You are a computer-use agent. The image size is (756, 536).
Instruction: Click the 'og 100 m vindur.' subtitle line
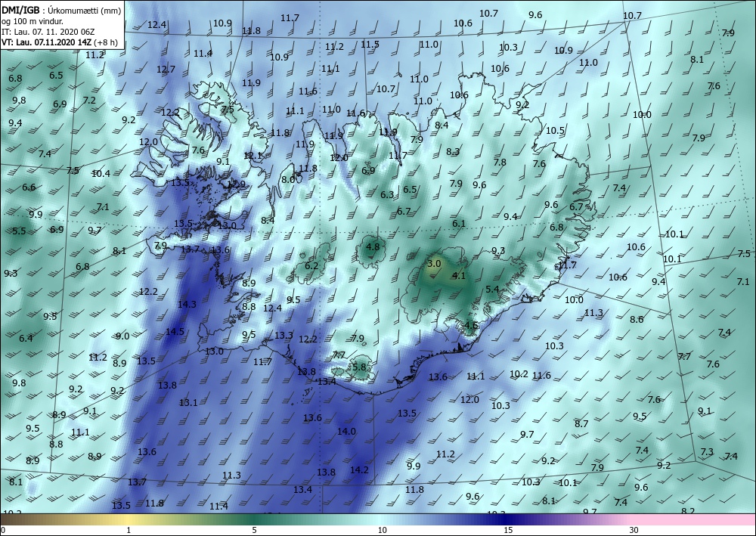click(33, 21)
